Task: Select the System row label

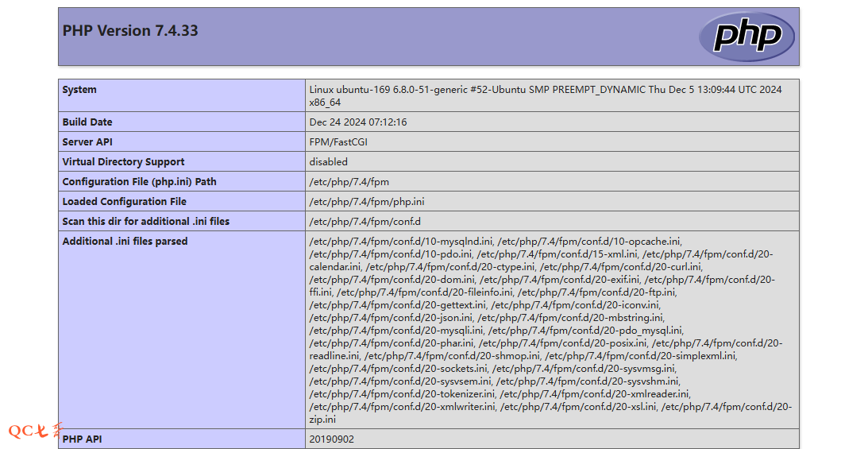Action: click(79, 90)
